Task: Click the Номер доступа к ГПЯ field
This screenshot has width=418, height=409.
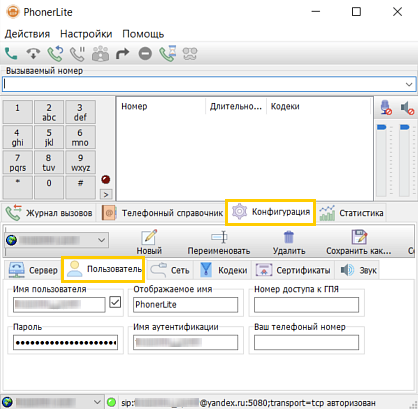Action: click(306, 305)
